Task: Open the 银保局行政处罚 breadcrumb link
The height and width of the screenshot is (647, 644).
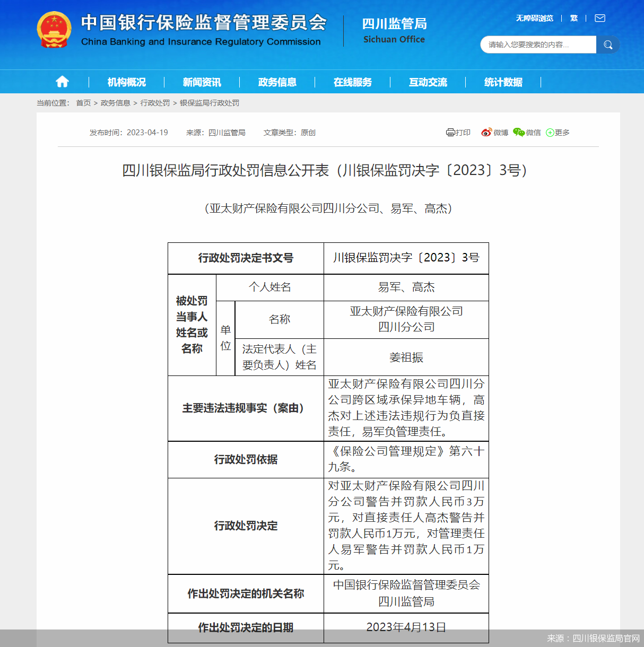Action: click(x=211, y=103)
